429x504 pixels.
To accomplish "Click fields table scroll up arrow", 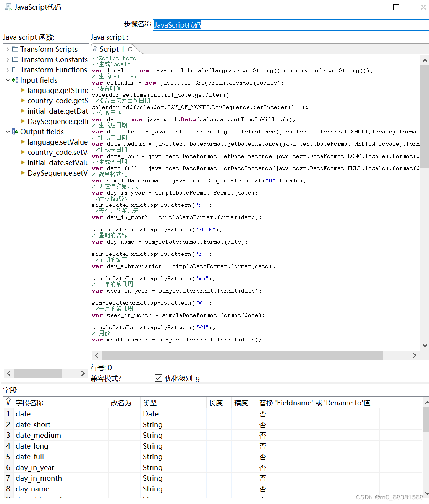I will pyautogui.click(x=426, y=402).
